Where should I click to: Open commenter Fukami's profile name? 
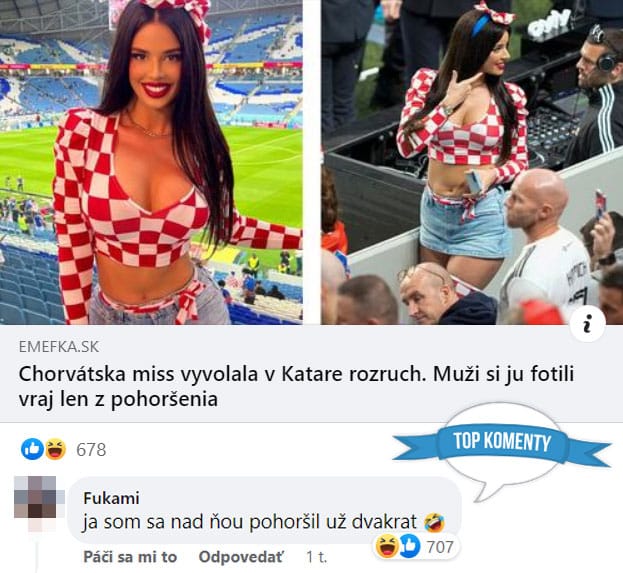pyautogui.click(x=111, y=498)
